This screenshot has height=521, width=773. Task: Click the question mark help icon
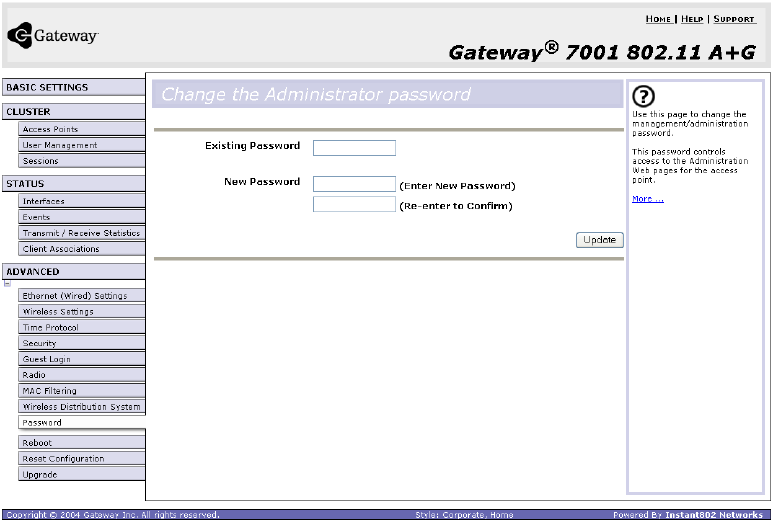(643, 96)
